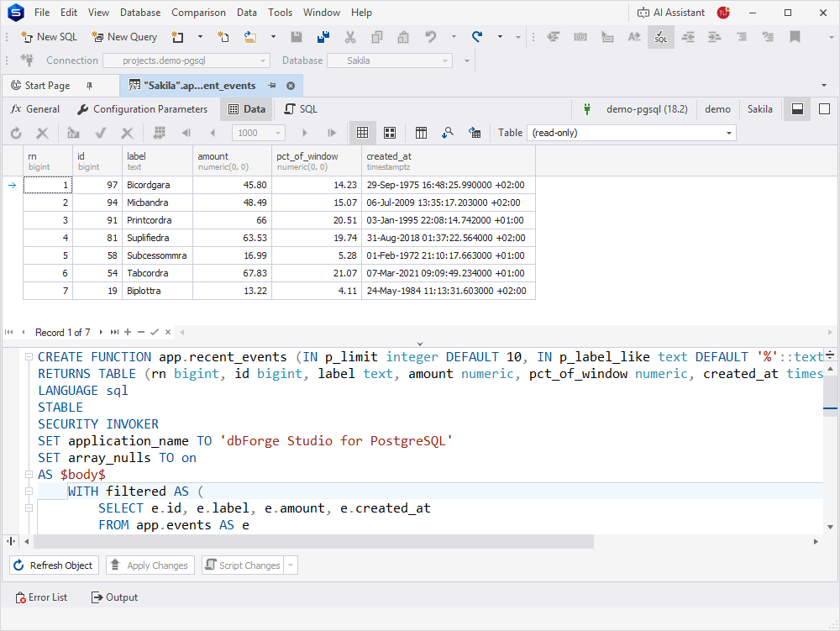
Task: Open the Error List panel
Action: (42, 597)
